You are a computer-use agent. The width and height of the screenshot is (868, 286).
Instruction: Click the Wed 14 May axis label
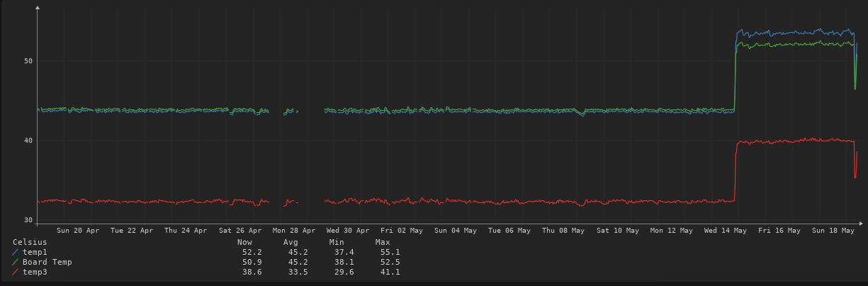(x=726, y=230)
